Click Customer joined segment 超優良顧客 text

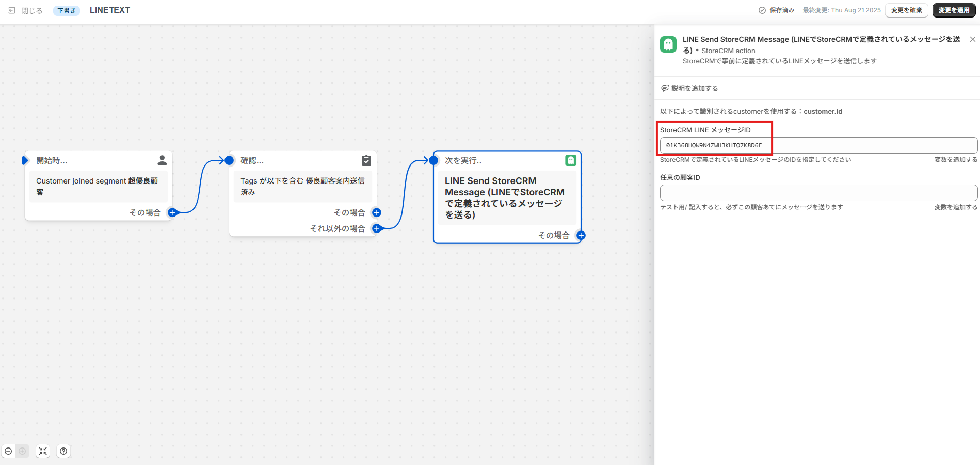tap(97, 186)
